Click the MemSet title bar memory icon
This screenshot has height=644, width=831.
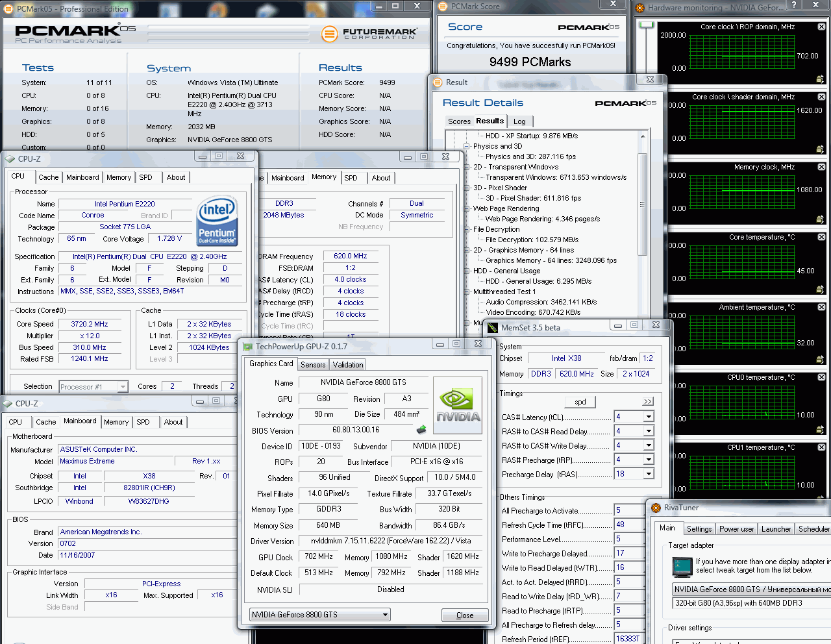[493, 327]
